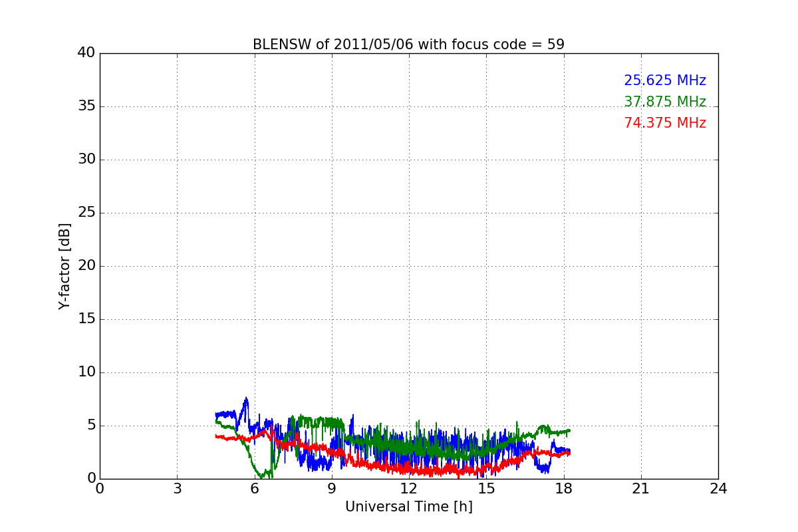
Task: Click the x-axis tick label 9
Action: click(x=332, y=489)
